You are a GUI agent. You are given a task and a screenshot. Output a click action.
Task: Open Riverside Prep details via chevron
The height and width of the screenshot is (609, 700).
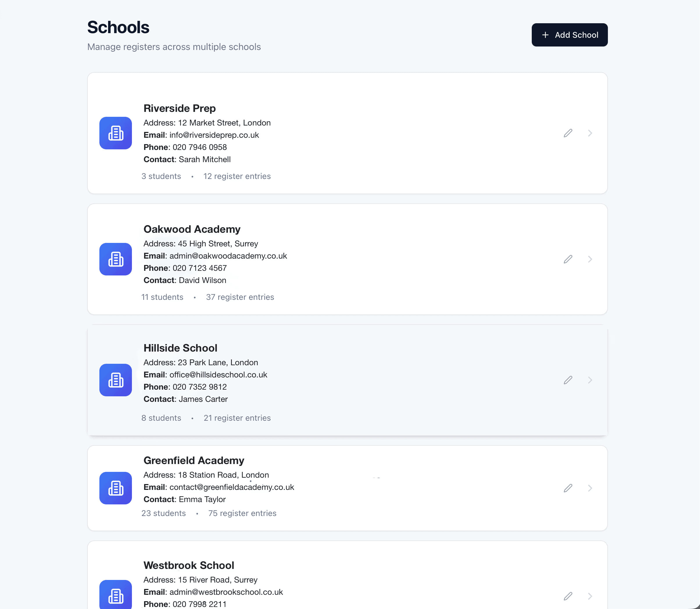(590, 133)
